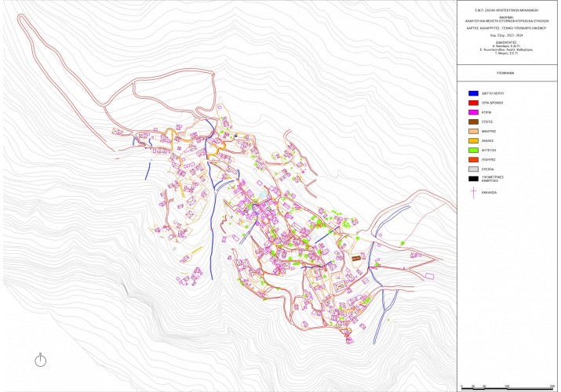Click the 'ΥΠΟΜΝΗΜΑ' legend heading
Image resolution: width=561 pixels, height=392 pixels.
tap(507, 73)
